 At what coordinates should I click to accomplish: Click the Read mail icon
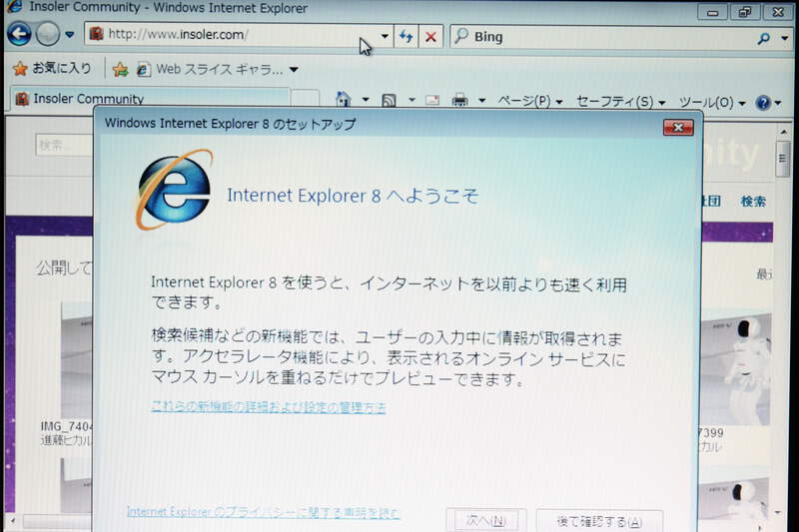[x=432, y=100]
